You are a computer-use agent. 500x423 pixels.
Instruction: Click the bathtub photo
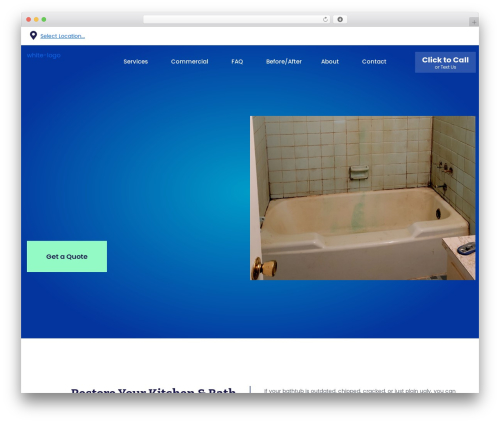pyautogui.click(x=363, y=198)
